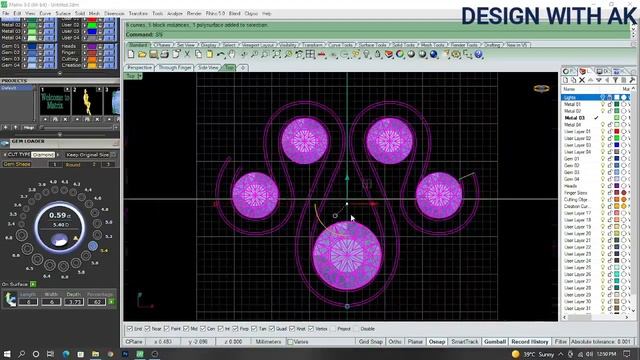Toggle the Cen osnap checkbox
The image size is (640, 360).
point(203,329)
